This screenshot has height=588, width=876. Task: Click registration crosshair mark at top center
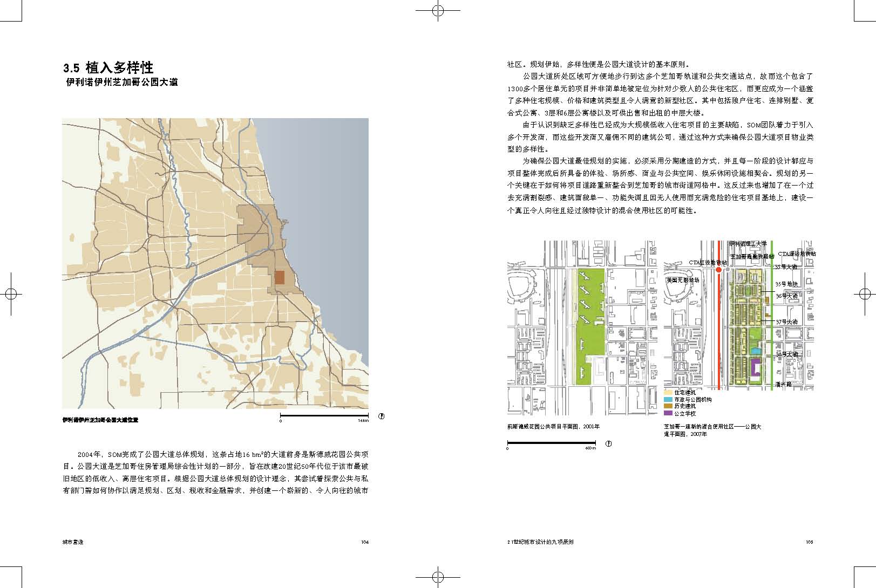pyautogui.click(x=438, y=10)
